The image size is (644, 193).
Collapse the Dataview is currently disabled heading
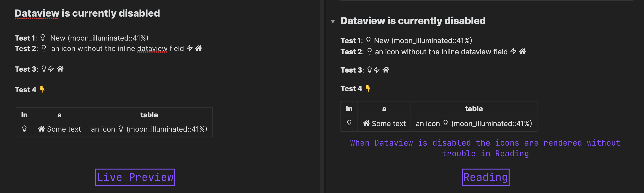click(332, 22)
